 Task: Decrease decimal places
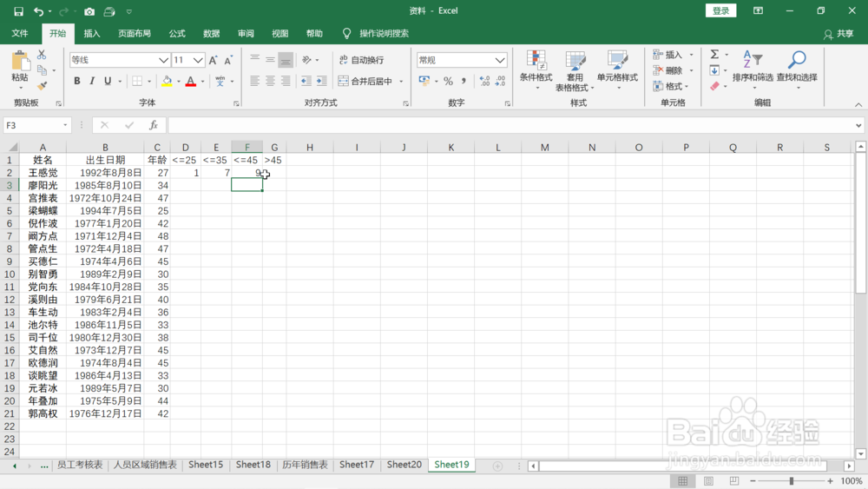tap(501, 82)
